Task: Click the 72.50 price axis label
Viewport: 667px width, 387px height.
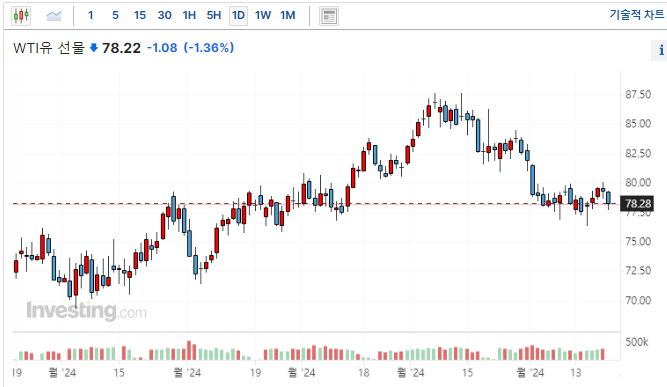Action: click(638, 271)
